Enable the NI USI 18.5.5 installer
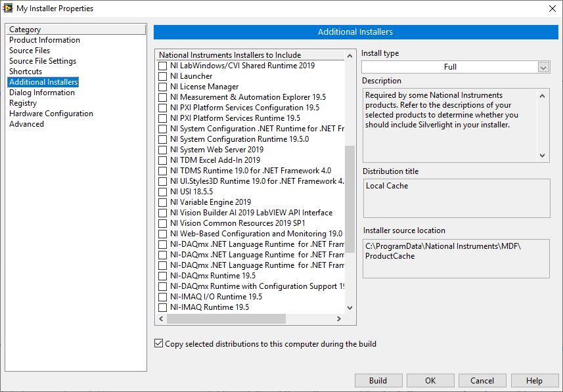Screen dimensions: 563x392 163,192
